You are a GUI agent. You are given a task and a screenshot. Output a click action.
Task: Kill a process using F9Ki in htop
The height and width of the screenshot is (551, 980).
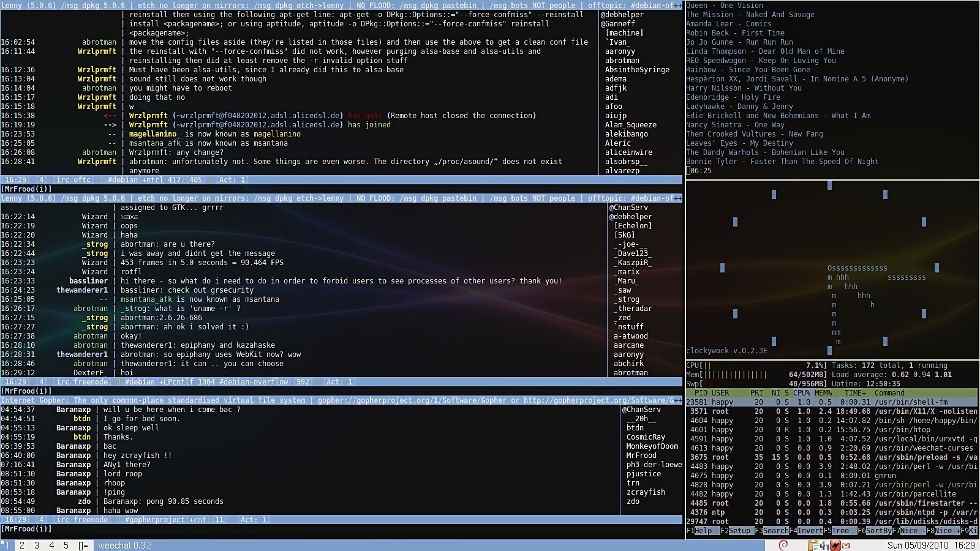coord(970,531)
